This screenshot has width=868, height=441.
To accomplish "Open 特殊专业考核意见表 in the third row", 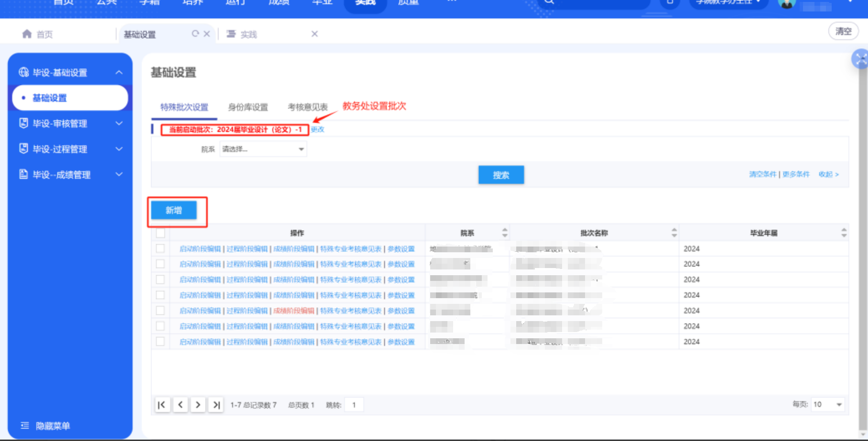I will click(x=351, y=280).
